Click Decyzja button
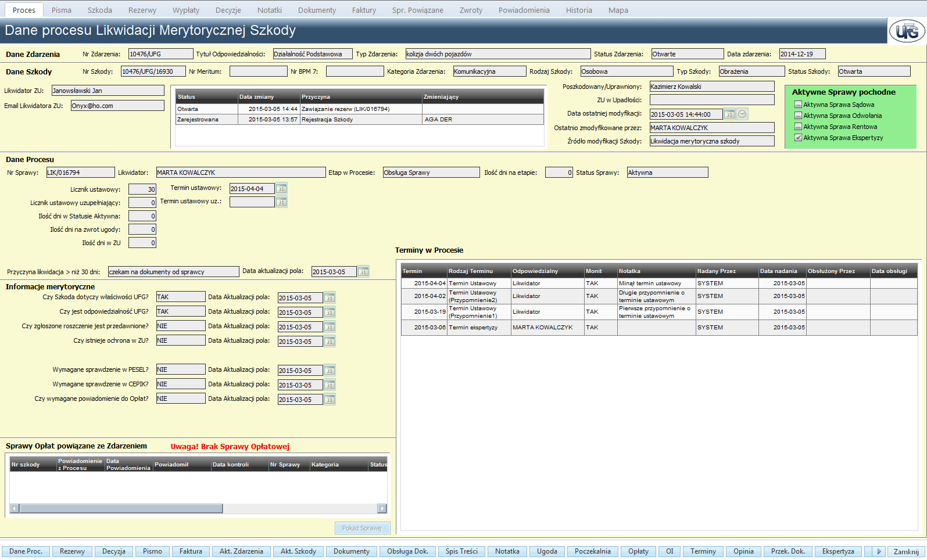Viewport: 927px width, 560px height. coord(114,551)
